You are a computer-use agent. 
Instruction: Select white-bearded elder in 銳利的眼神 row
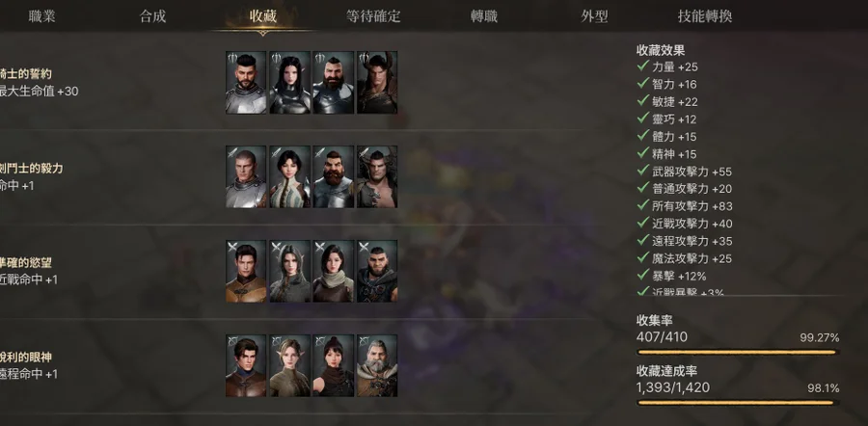click(x=377, y=365)
